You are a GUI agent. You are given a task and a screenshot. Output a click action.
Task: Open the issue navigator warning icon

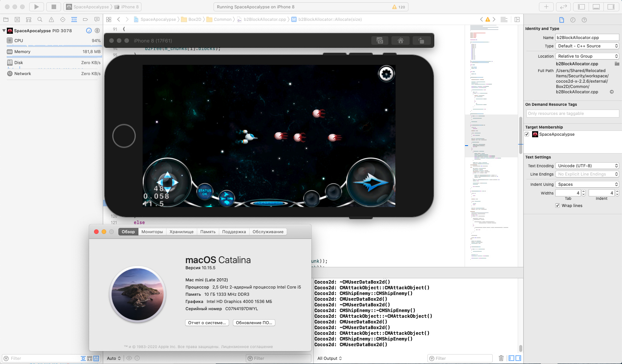coord(51,19)
